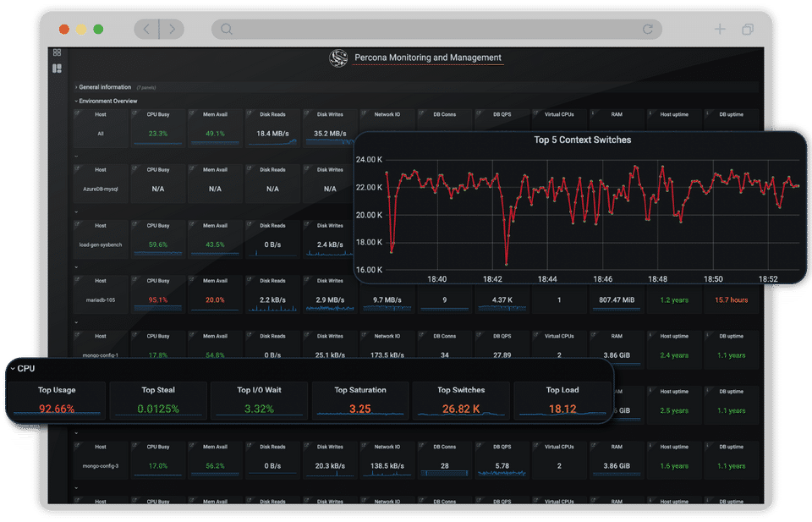Open the tab overview icon

[747, 29]
